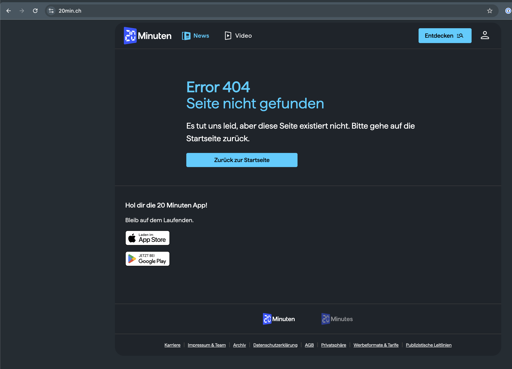Open the Werbeformate & Tarife link

point(376,345)
